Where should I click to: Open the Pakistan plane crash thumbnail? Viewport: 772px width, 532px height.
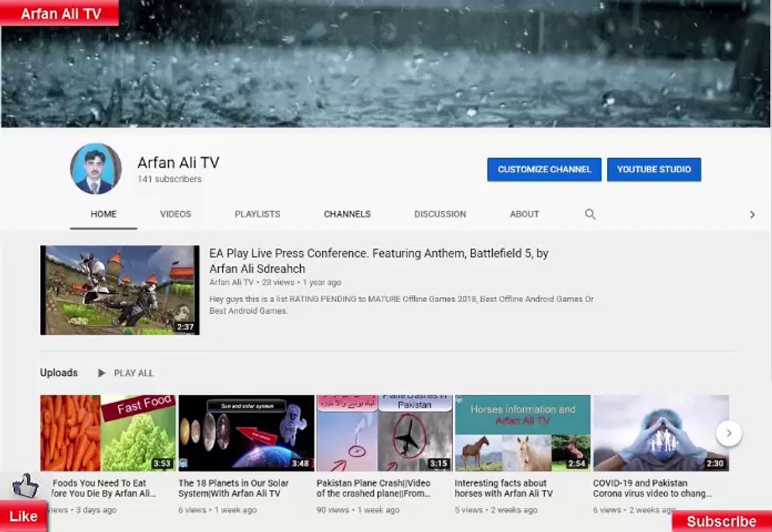385,433
